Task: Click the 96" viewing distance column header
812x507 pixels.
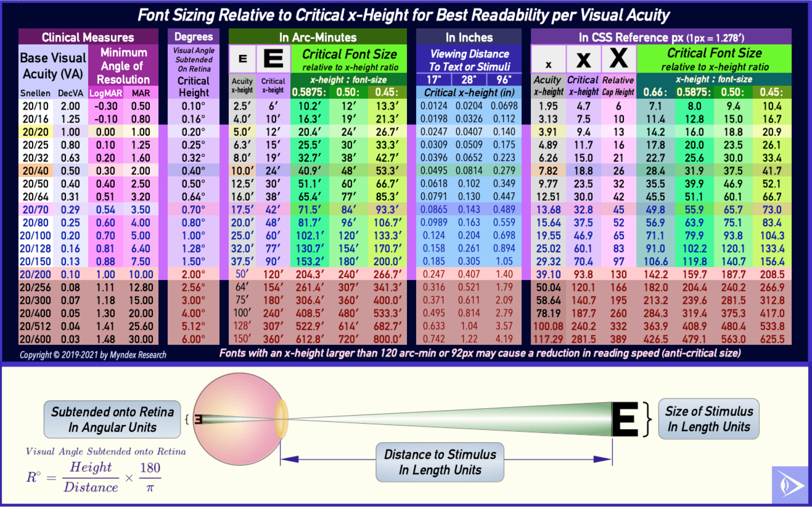Action: click(x=504, y=80)
